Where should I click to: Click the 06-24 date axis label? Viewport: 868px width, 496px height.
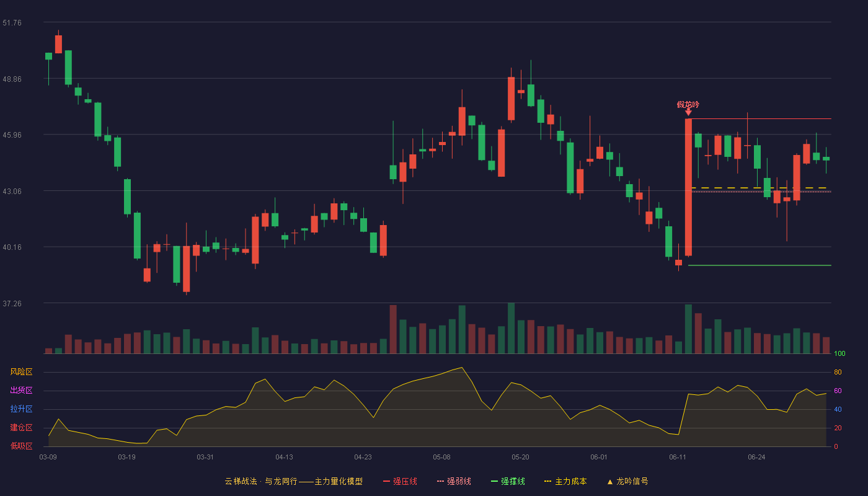click(x=756, y=457)
